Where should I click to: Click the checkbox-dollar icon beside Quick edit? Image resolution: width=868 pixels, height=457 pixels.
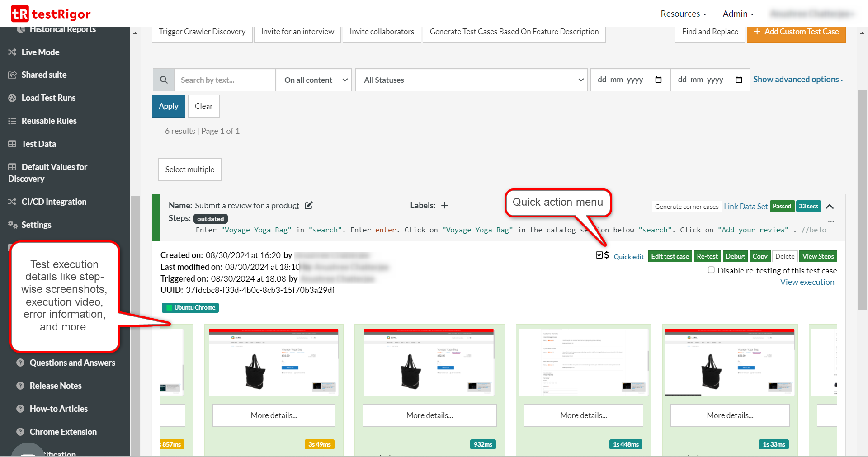pyautogui.click(x=602, y=255)
